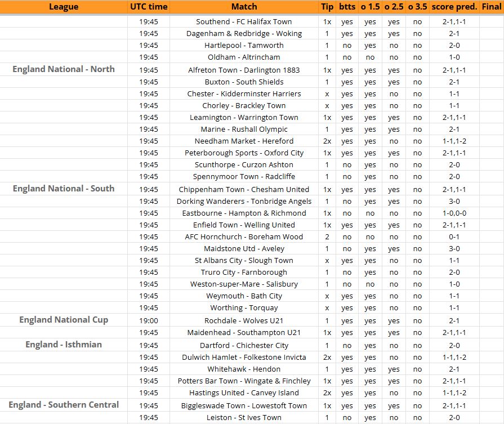
Task: Select the Tip column header
Action: click(327, 7)
